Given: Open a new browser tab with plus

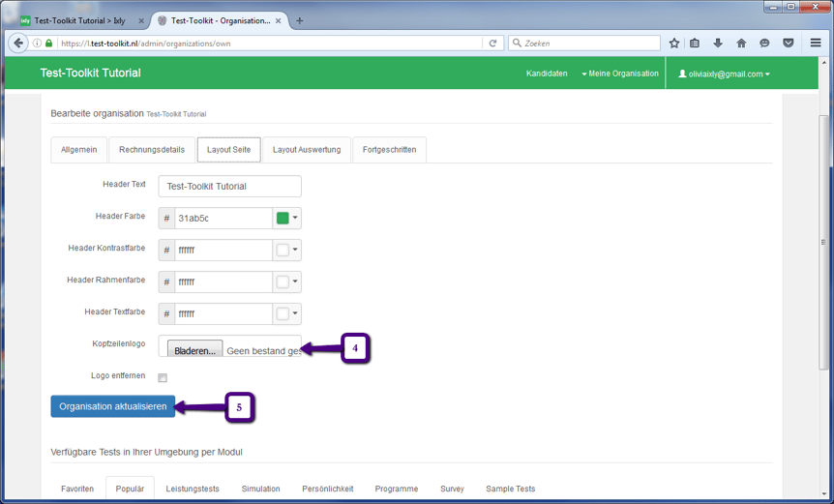Looking at the screenshot, I should (x=300, y=20).
